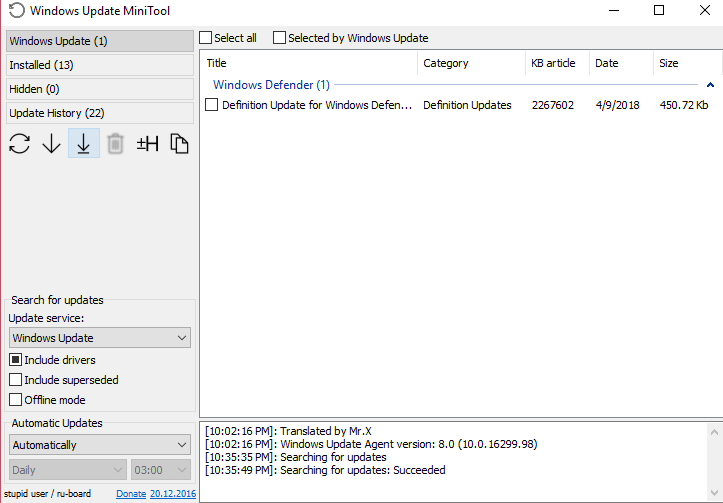Toggle the Include drivers checkbox
The height and width of the screenshot is (503, 723).
tap(15, 360)
